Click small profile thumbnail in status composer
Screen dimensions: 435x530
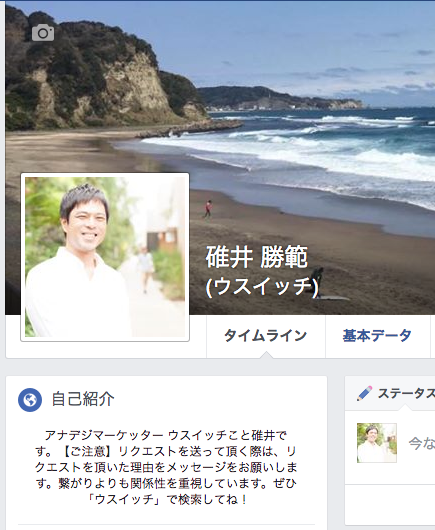coord(377,443)
